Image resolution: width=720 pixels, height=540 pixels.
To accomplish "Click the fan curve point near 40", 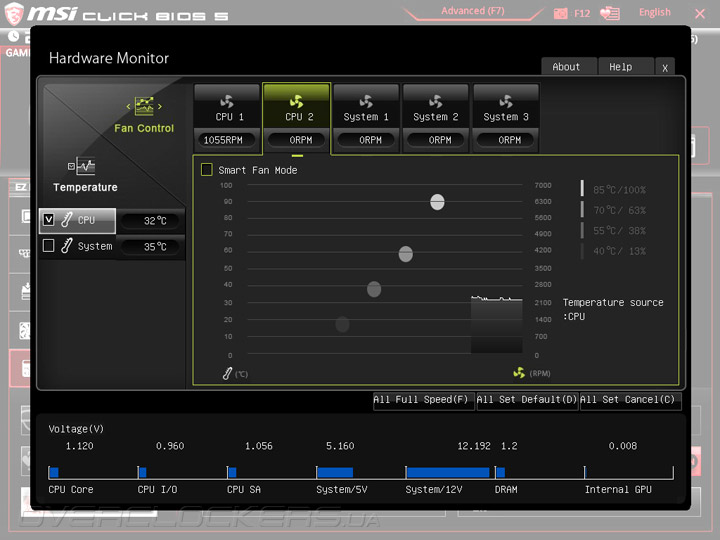I will [374, 289].
